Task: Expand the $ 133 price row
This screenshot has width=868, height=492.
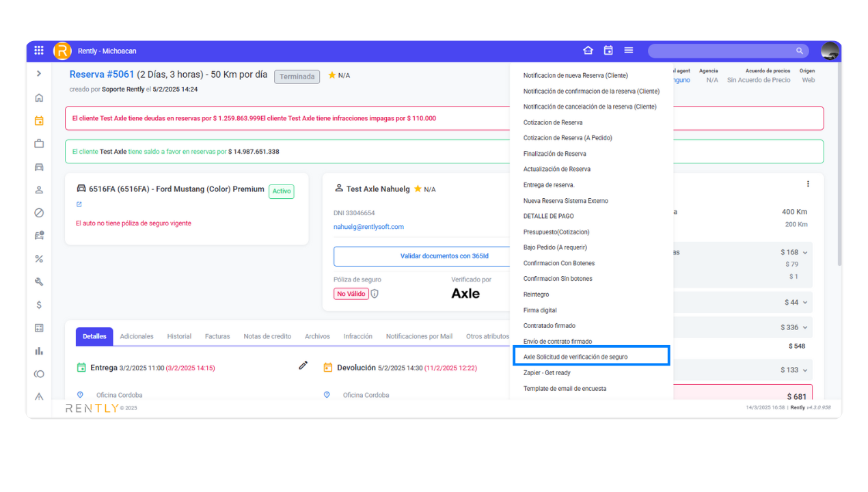Action: (805, 370)
